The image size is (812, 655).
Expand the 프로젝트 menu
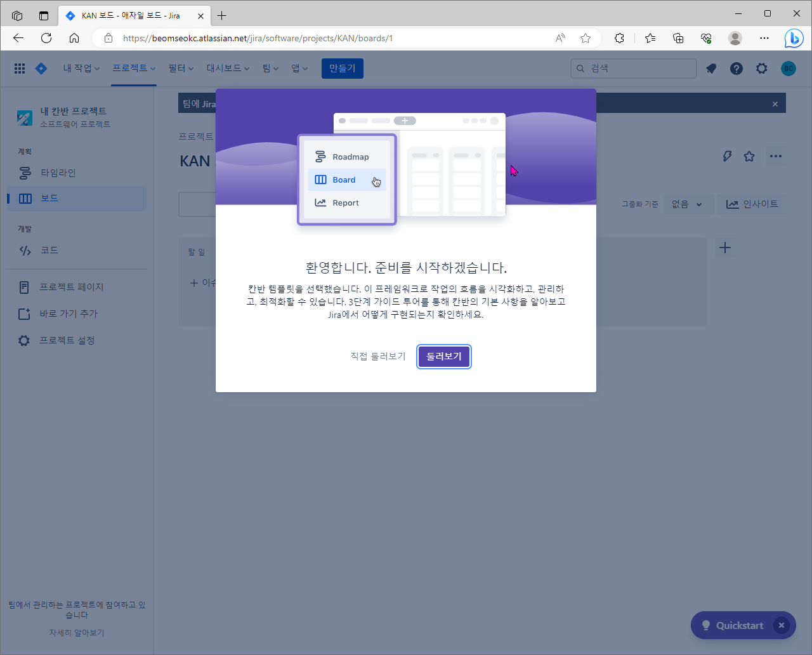(x=134, y=69)
